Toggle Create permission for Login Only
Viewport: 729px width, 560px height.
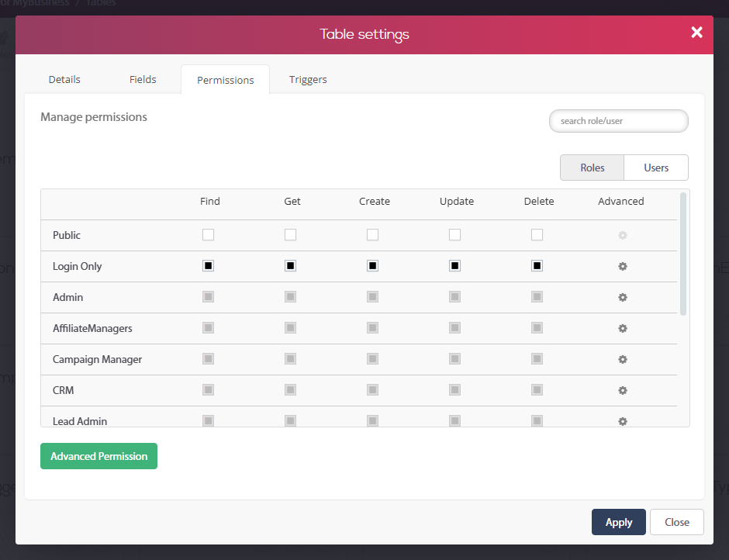372,266
